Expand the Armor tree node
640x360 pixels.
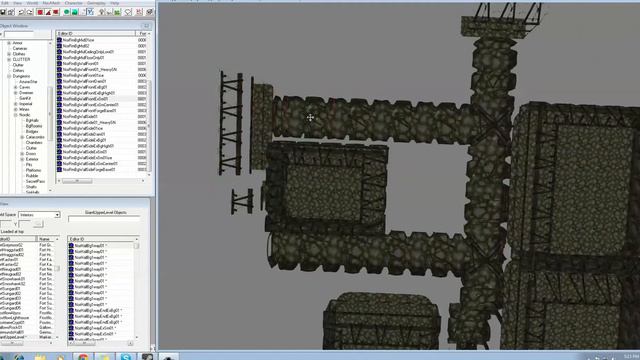9,43
